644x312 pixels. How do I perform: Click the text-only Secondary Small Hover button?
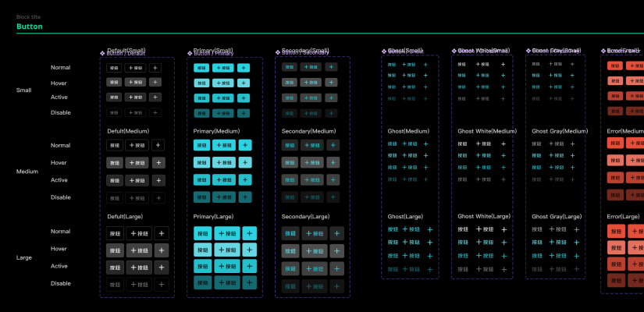[x=289, y=82]
